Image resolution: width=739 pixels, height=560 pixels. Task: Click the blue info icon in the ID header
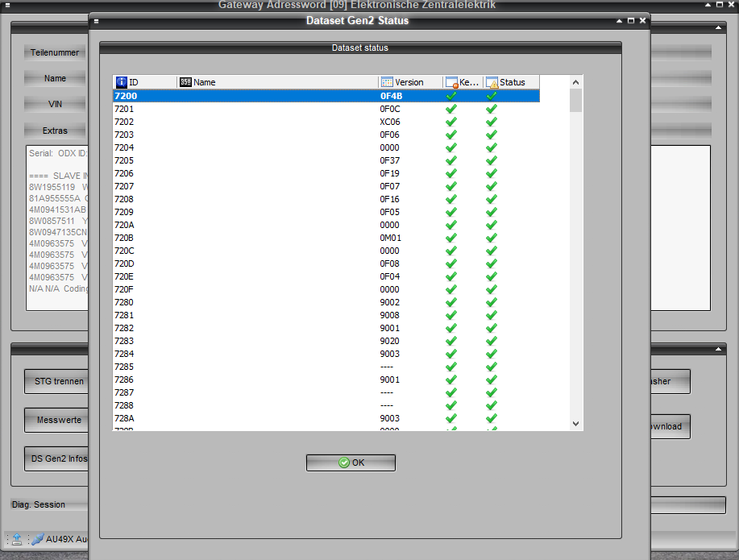(x=121, y=82)
